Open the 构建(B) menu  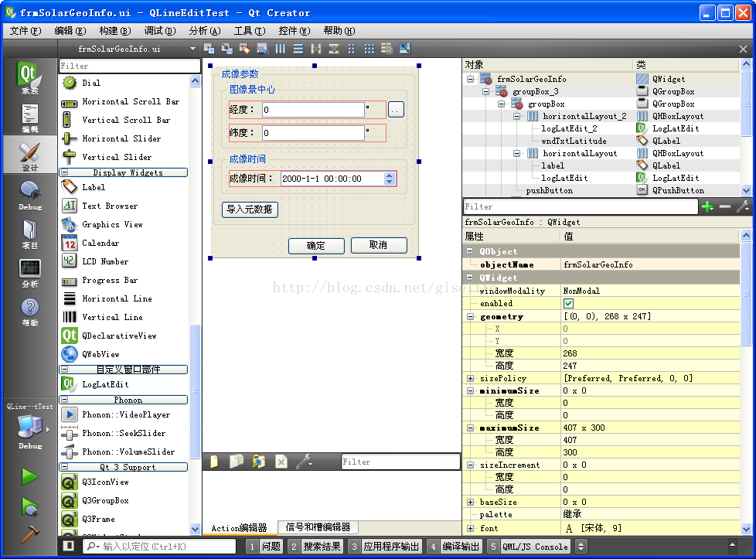point(114,31)
